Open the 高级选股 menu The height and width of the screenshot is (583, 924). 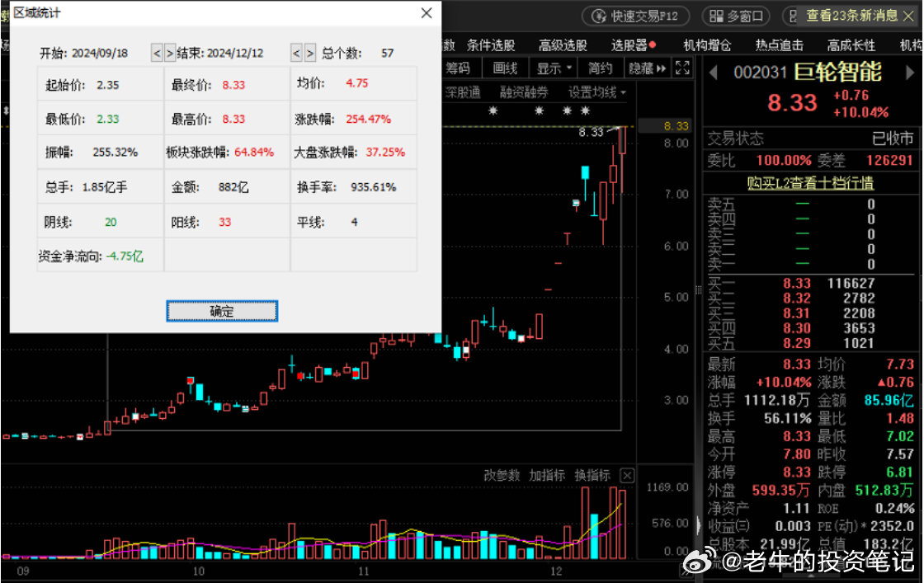click(x=563, y=45)
